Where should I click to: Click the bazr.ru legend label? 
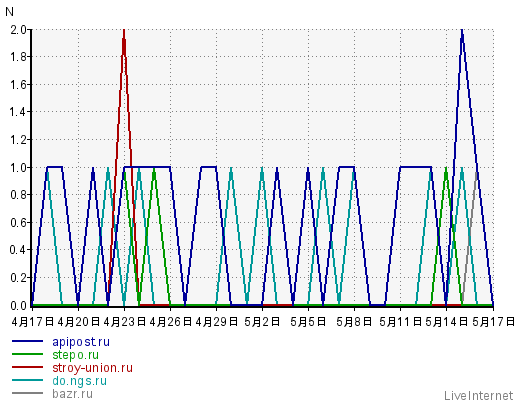(x=72, y=394)
